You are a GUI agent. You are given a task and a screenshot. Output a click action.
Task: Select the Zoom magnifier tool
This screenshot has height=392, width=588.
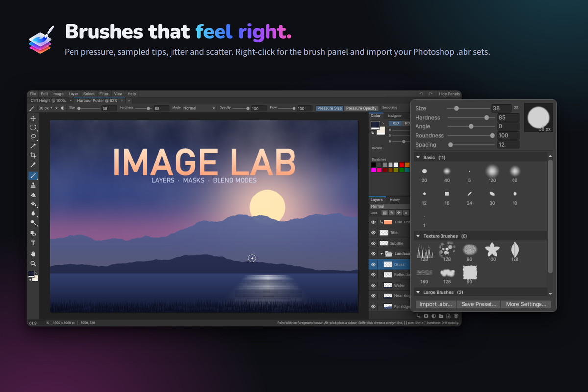pos(33,263)
